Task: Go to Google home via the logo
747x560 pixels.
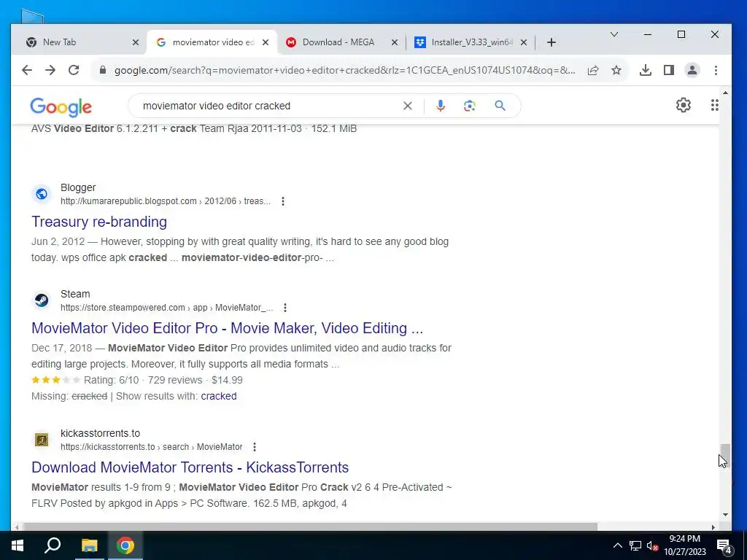Action: [x=61, y=107]
